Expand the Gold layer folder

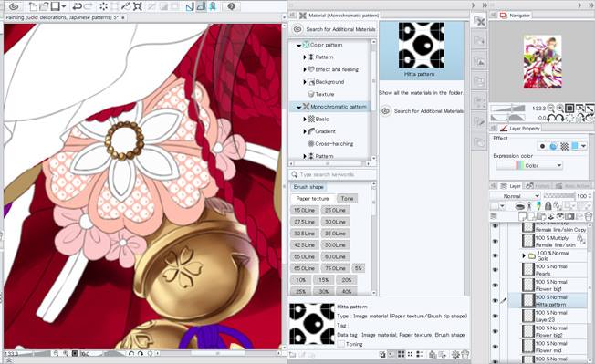tap(524, 256)
